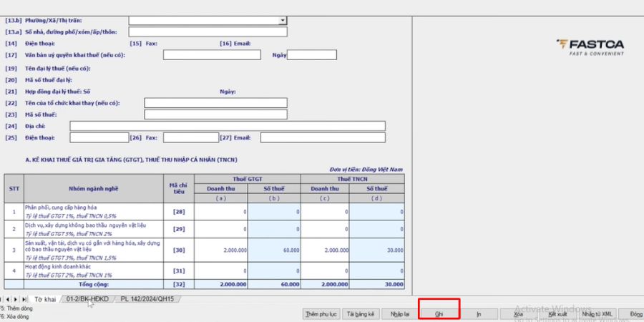Screen dimensions: 644x322
Task: Select the [24] Địa chỉ input field
Action: coord(227,126)
